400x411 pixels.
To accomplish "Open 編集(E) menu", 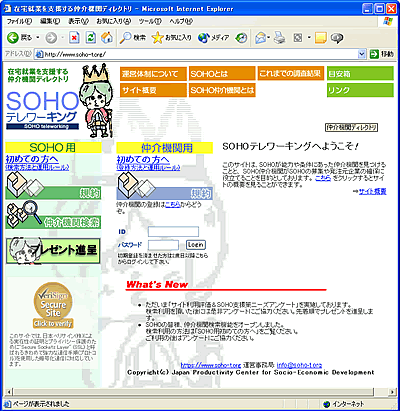I will tap(50, 21).
